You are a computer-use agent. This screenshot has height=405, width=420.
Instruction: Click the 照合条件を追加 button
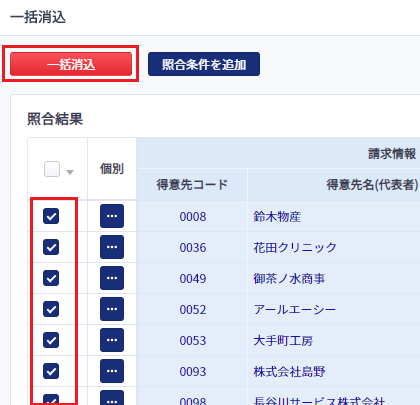tap(204, 64)
